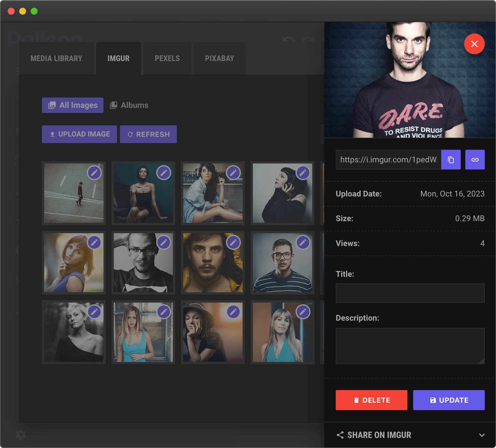Click the share icon beside Share on Imgur
The height and width of the screenshot is (448, 496).
point(340,435)
